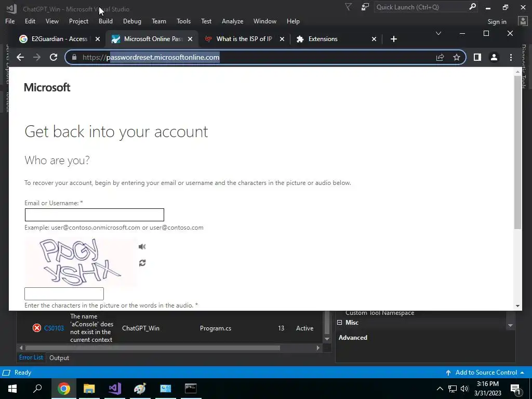Show hidden system tray icons
This screenshot has width=532, height=399.
440,389
